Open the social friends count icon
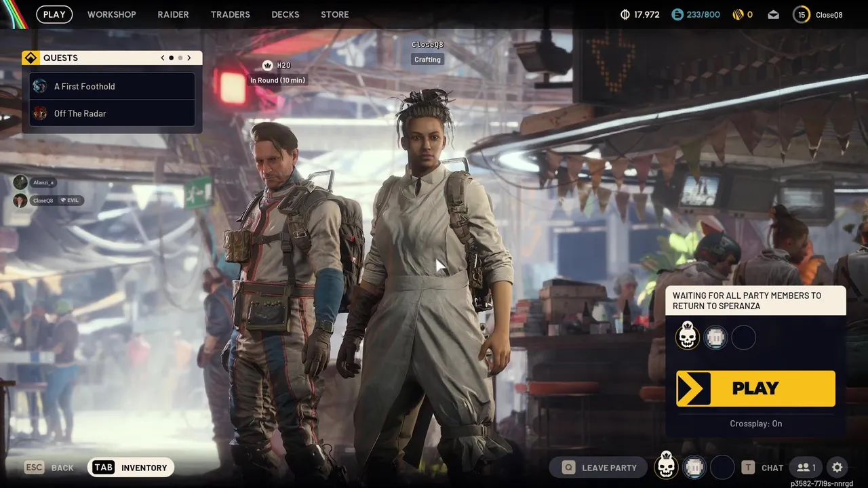Screen dimensions: 868x488 click(806, 468)
